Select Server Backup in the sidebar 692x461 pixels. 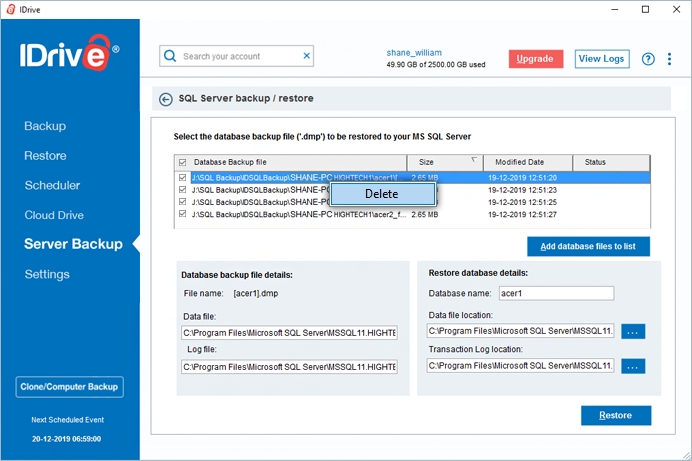[x=73, y=244]
